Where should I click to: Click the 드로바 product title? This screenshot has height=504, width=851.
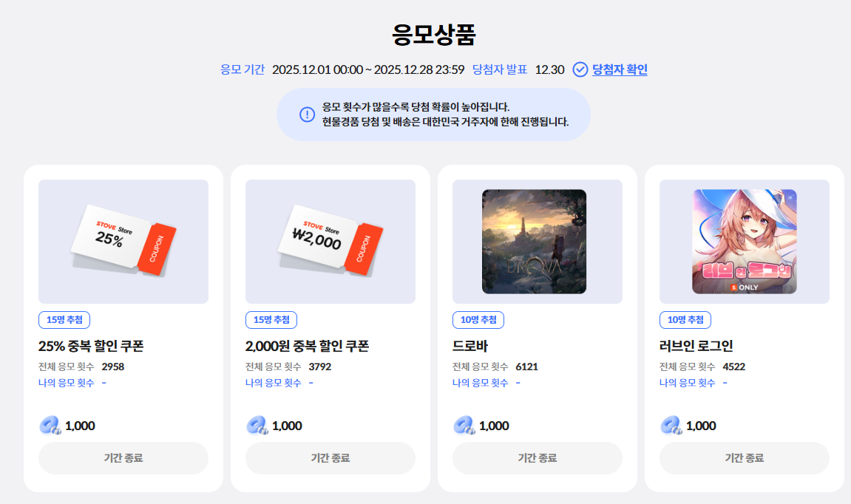(470, 346)
